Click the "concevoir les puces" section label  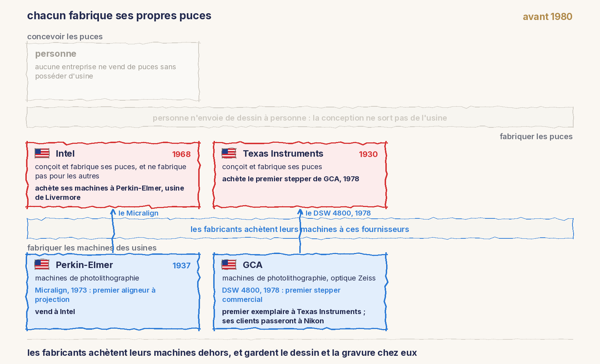pyautogui.click(x=65, y=37)
